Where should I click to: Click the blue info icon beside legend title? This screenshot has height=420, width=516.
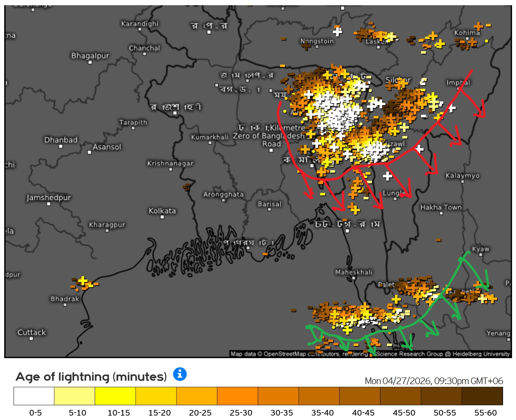point(180,374)
